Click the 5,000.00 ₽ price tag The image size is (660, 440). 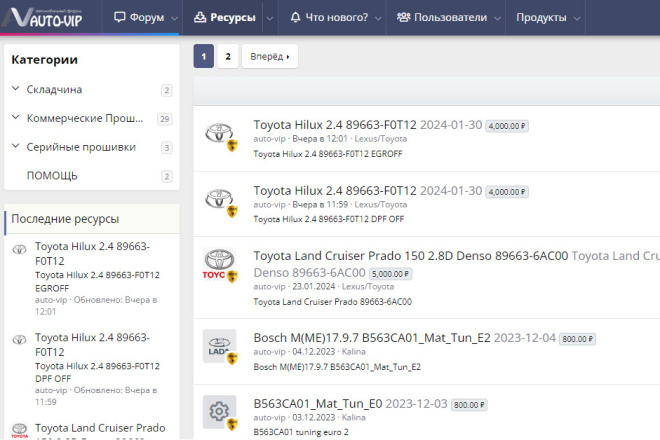coord(391,274)
